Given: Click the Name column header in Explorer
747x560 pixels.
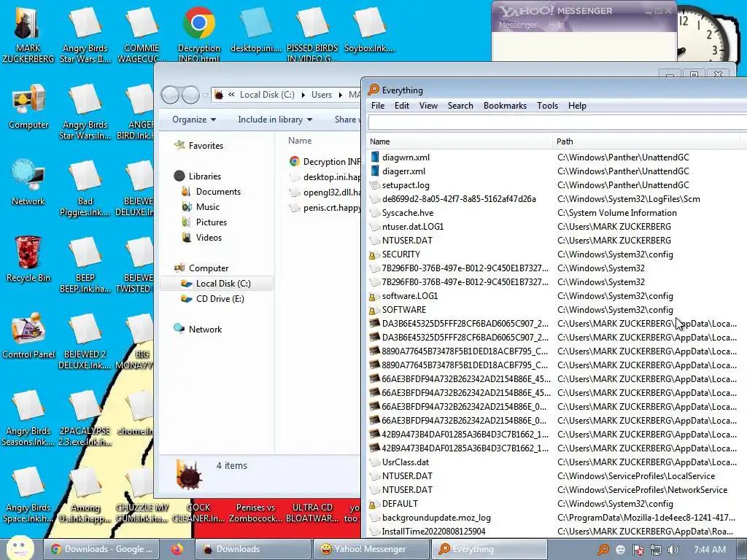Looking at the screenshot, I should click(300, 141).
